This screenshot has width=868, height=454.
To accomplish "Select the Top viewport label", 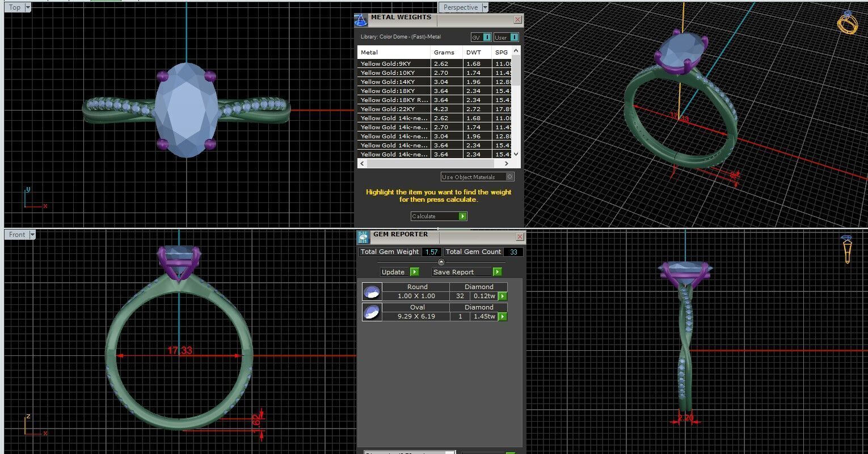I will pyautogui.click(x=15, y=7).
